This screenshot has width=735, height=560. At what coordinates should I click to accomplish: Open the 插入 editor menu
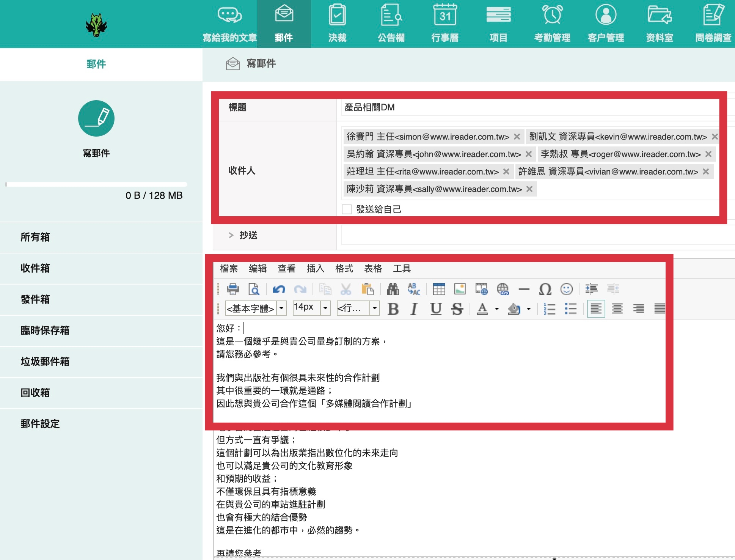(x=315, y=269)
